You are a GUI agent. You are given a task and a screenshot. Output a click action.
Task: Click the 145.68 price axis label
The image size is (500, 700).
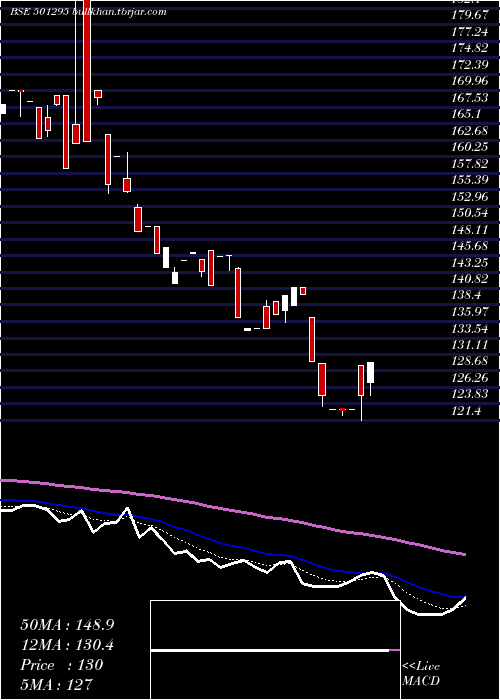469,246
